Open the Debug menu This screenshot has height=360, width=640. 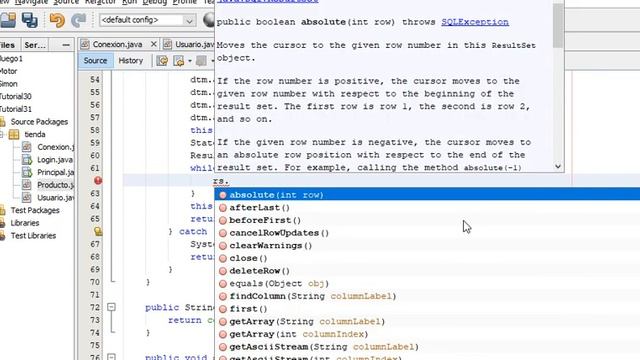pos(155,2)
